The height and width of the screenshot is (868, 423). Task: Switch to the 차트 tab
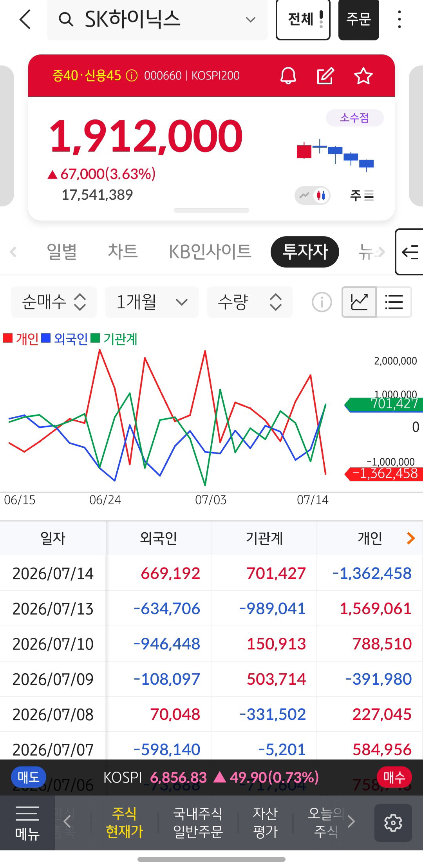(123, 251)
